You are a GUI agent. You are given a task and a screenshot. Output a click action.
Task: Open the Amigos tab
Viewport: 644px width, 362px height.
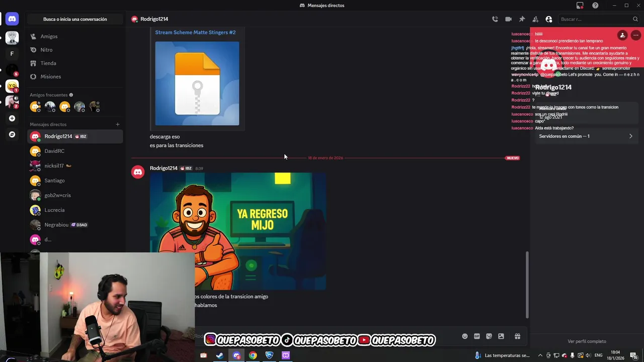click(75, 37)
